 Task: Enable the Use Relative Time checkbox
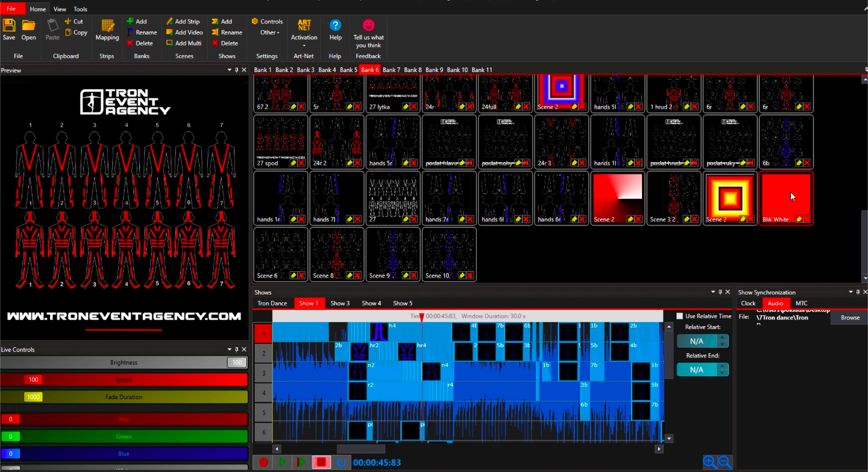(x=680, y=316)
